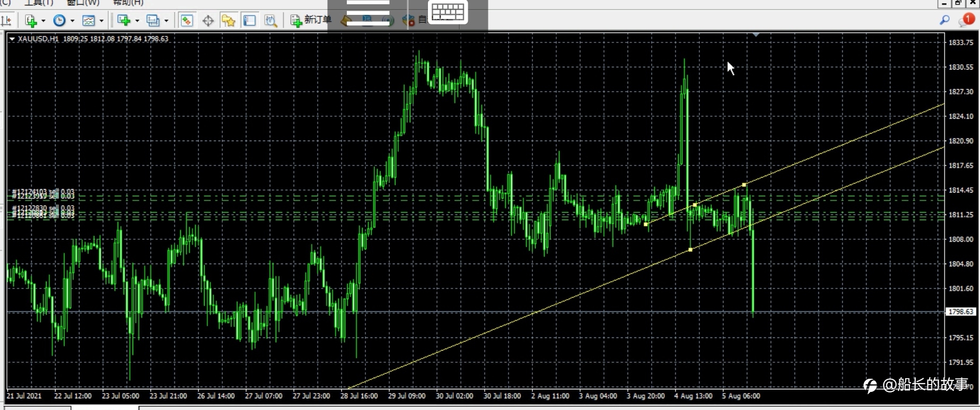Open the Periods clock icon

(x=59, y=21)
